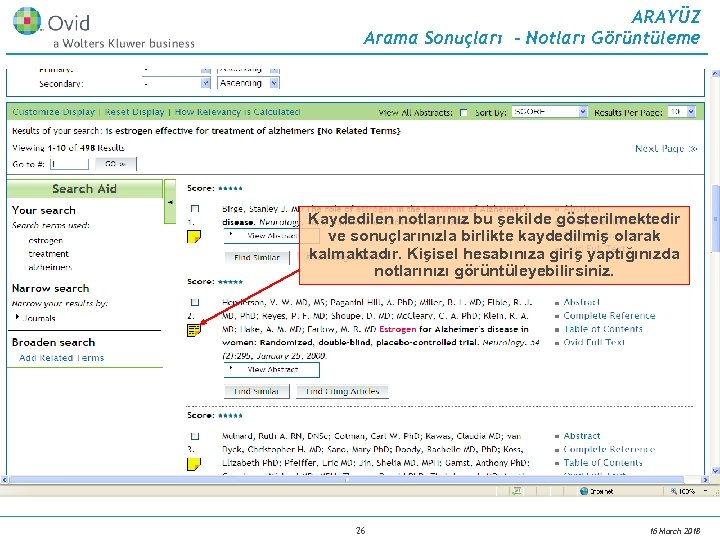
Task: Tick the checkbox for result 2
Action: [x=195, y=302]
